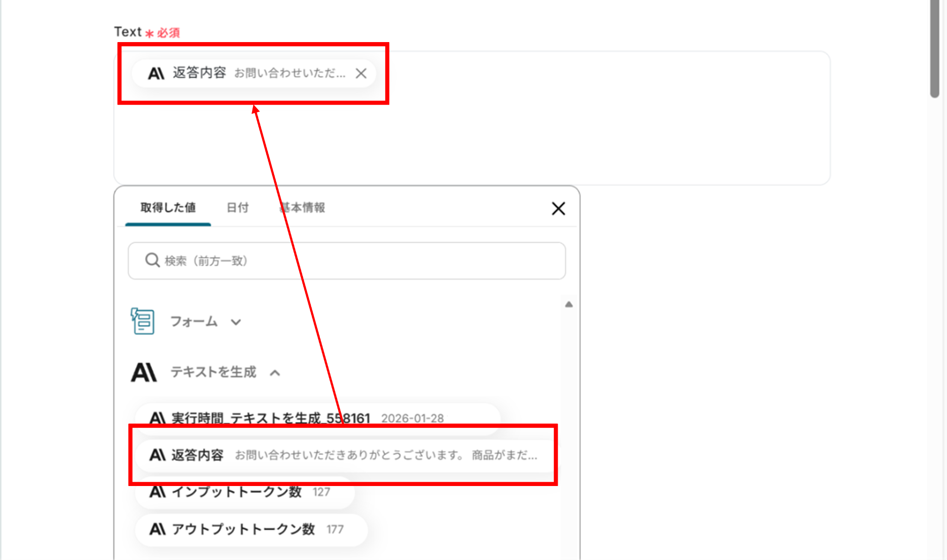This screenshot has height=560, width=947.
Task: Click the フォーム form icon
Action: pyautogui.click(x=142, y=321)
